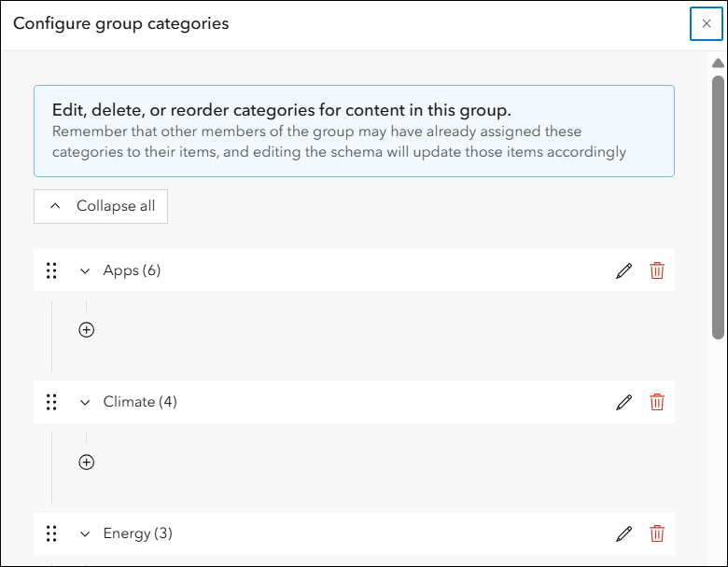Add subcategory under Apps with plus icon
The width and height of the screenshot is (728, 567).
(x=87, y=330)
